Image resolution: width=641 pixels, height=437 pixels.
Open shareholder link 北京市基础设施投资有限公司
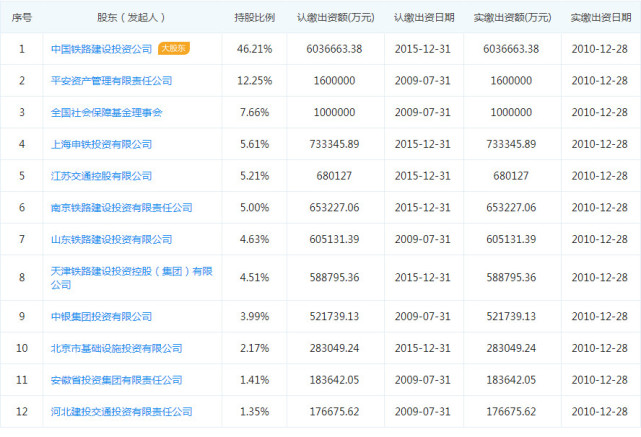pyautogui.click(x=117, y=348)
